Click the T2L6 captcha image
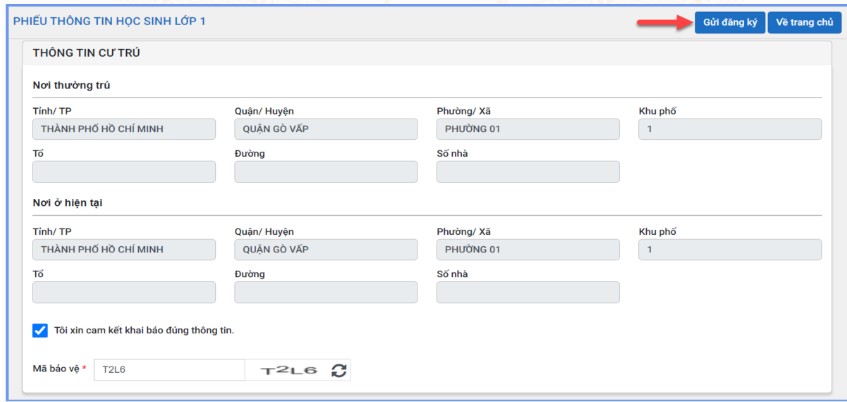847x402 pixels. click(x=288, y=370)
